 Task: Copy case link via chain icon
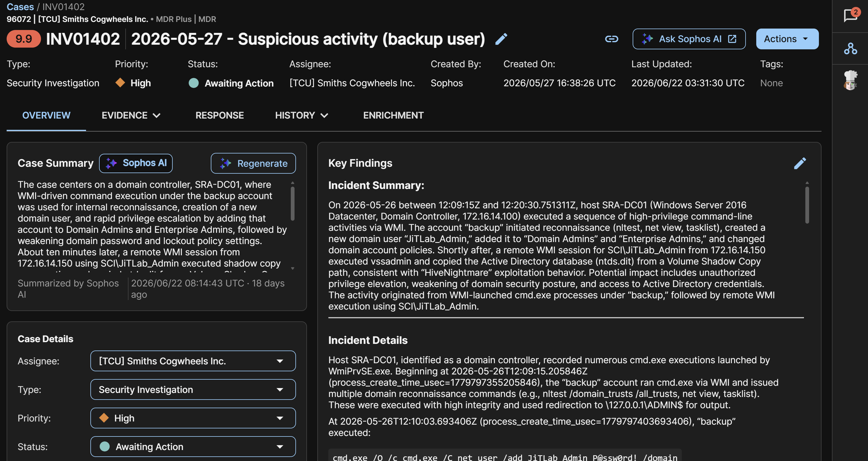click(611, 39)
